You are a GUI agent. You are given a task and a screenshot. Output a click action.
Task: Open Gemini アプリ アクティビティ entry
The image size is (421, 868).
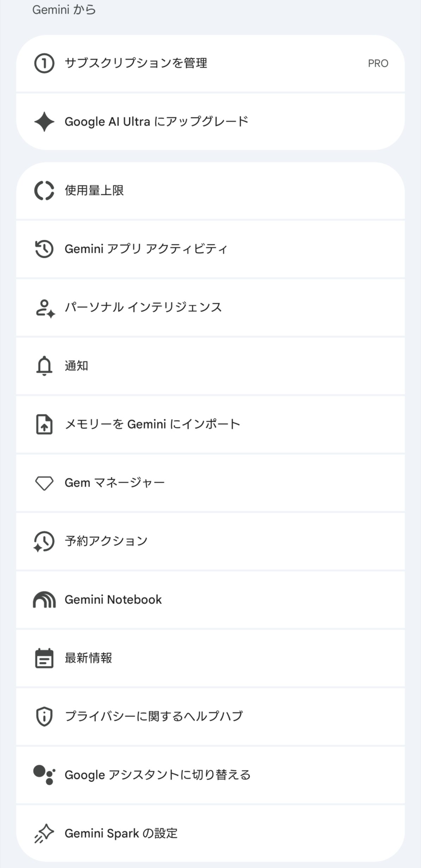click(x=210, y=249)
